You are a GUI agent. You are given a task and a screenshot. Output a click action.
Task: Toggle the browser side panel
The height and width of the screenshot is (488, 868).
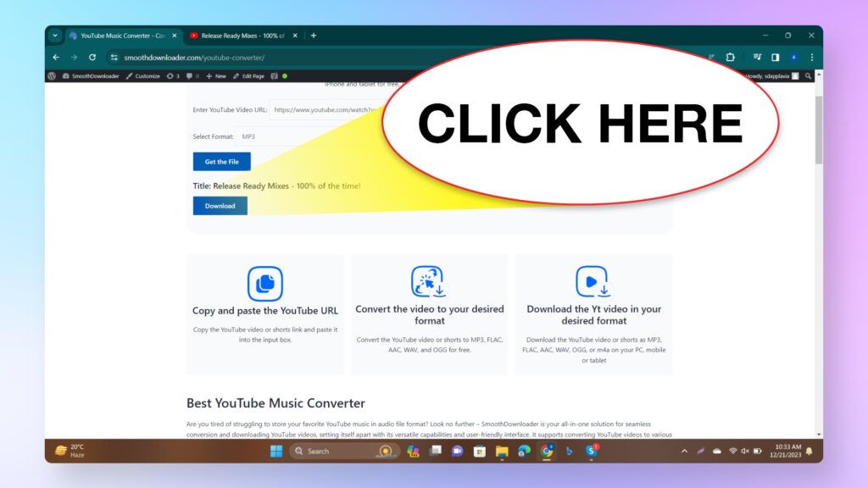(x=776, y=57)
